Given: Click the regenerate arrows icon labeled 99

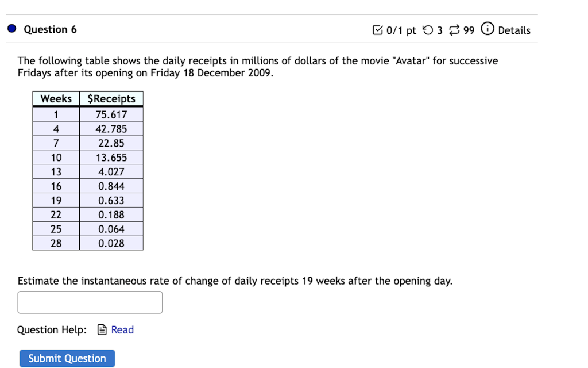Looking at the screenshot, I should 453,30.
